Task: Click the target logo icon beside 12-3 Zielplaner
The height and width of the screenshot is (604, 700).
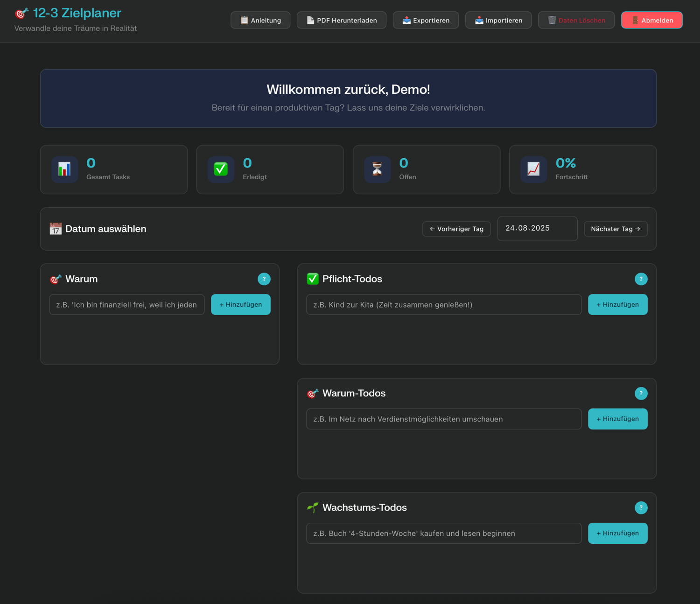Action: (21, 14)
